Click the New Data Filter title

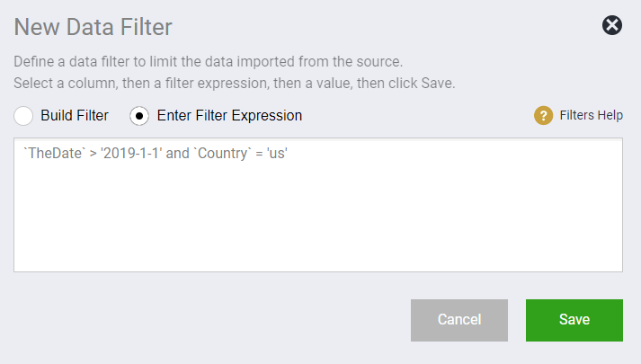coord(93,27)
